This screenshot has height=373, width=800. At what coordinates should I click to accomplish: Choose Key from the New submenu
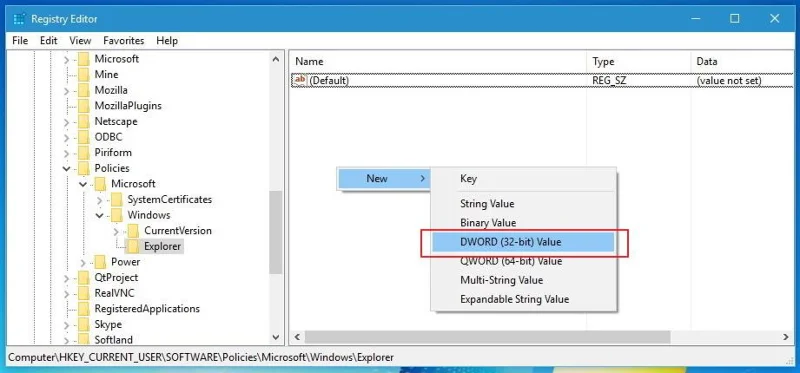[523, 179]
